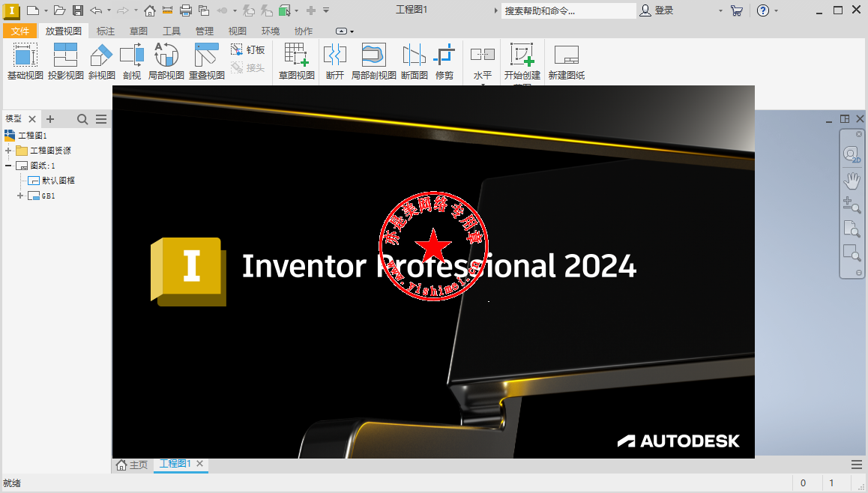Image resolution: width=868 pixels, height=493 pixels.
Task: Click the 搜索帮助和命令 search field
Action: click(568, 10)
